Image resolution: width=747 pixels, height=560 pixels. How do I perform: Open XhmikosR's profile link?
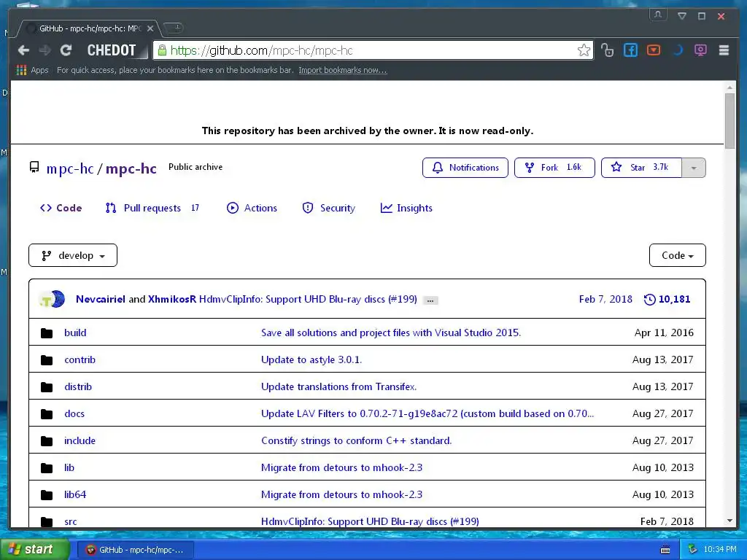point(172,299)
